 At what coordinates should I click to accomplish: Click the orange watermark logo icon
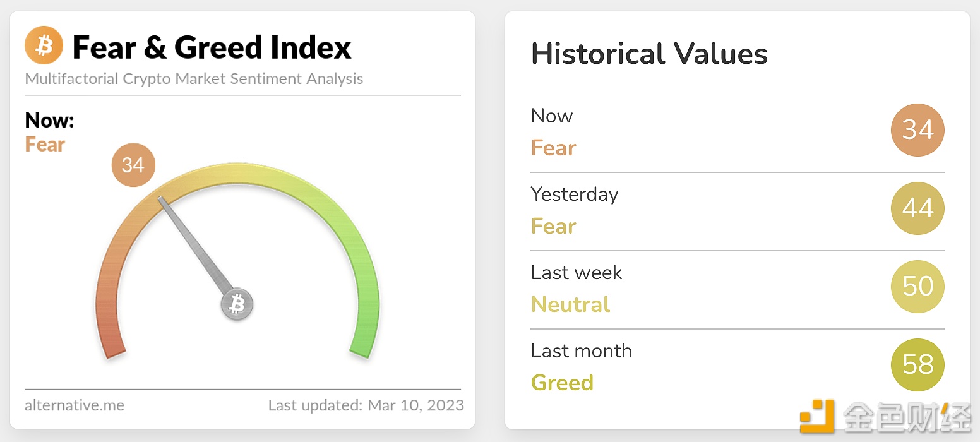(x=817, y=416)
